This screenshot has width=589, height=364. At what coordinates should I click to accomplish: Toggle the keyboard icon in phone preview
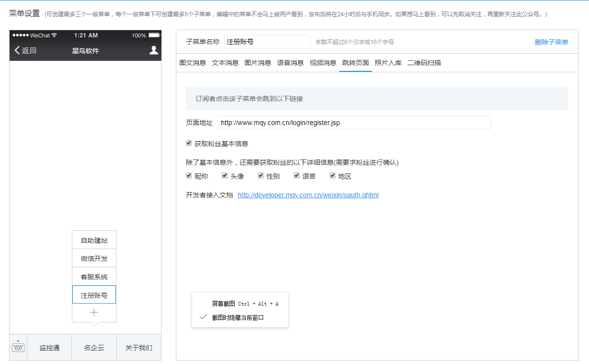click(x=18, y=347)
